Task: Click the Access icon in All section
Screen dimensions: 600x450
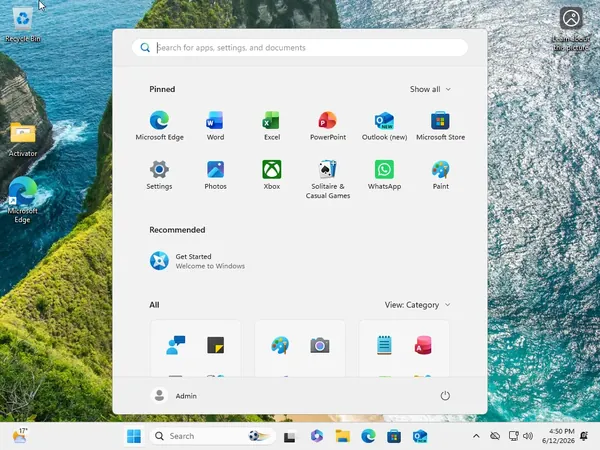Action: (423, 345)
